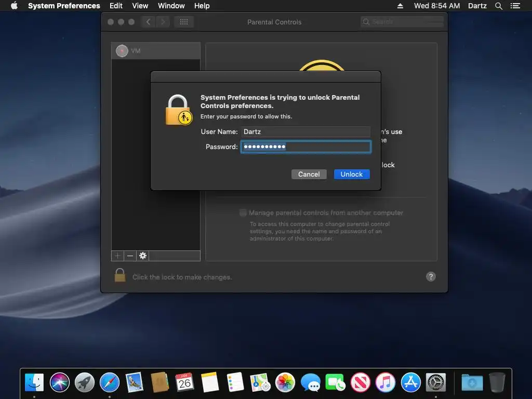
Task: Open System Preferences gear in Dock
Action: pyautogui.click(x=436, y=382)
